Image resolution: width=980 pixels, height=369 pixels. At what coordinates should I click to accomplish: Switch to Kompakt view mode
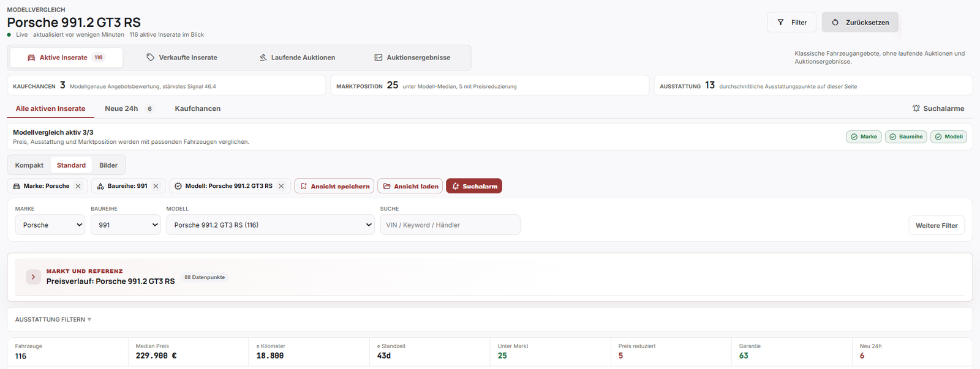tap(29, 165)
